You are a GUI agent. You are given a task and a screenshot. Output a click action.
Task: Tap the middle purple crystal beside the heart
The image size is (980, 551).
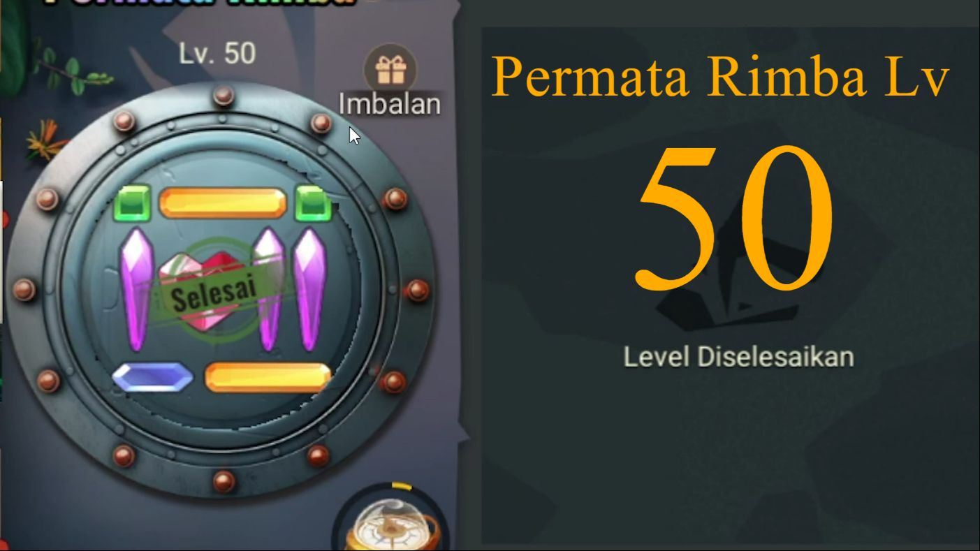pos(268,288)
